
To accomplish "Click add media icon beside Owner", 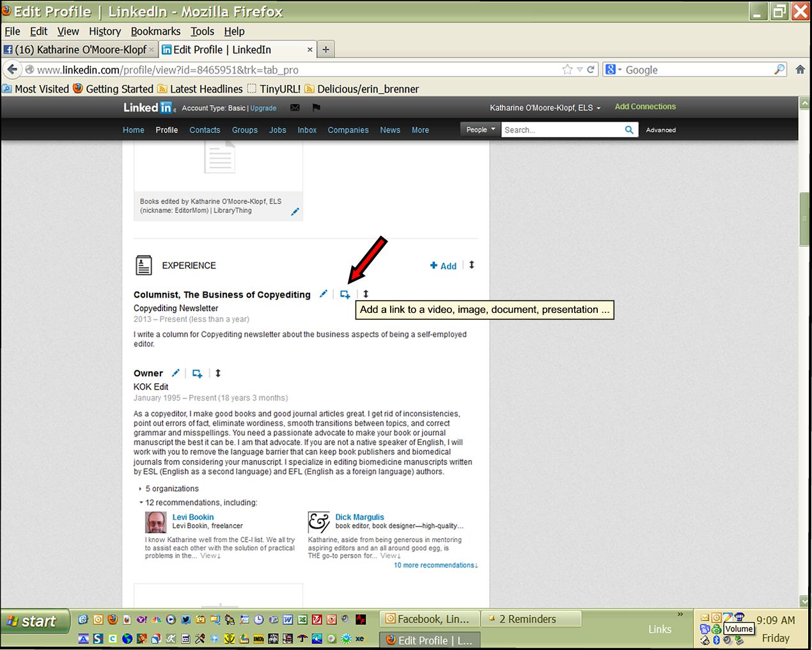I will coord(198,374).
